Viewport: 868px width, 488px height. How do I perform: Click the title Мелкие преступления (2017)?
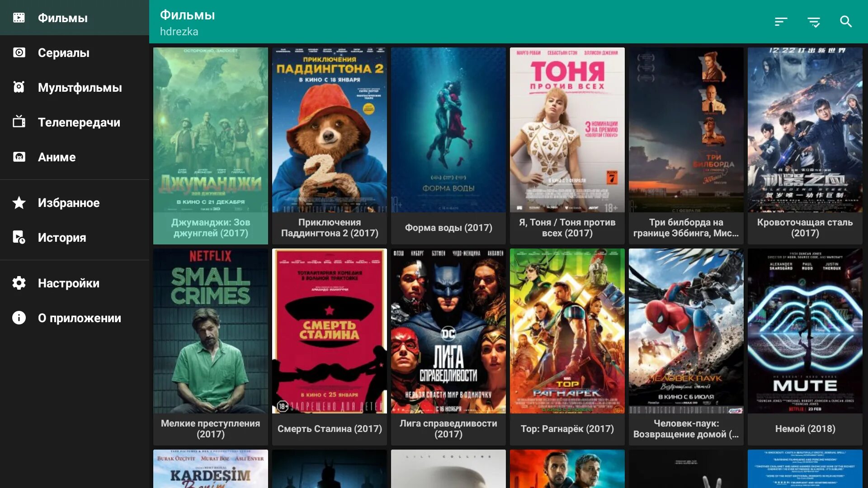(211, 429)
